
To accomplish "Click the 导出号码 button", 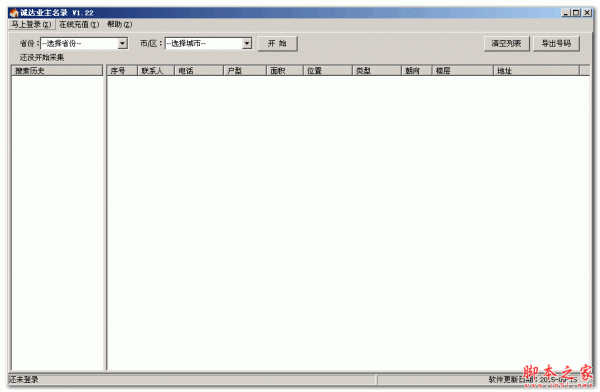I will (x=556, y=44).
